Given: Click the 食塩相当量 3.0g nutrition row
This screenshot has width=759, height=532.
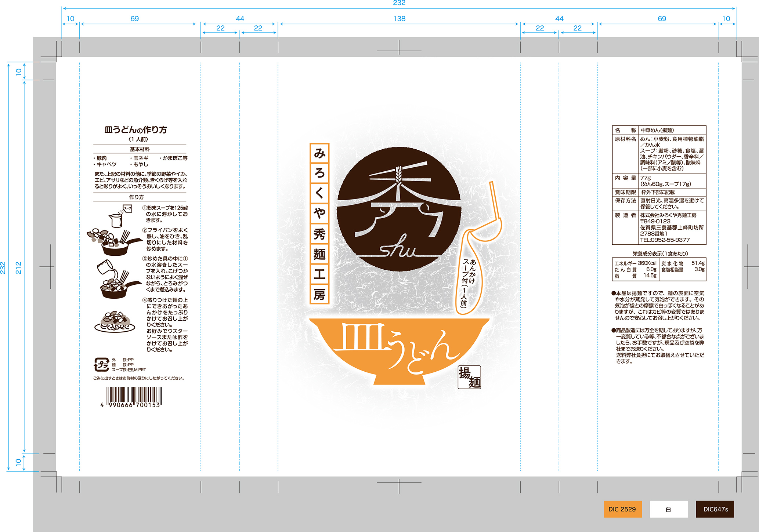Looking at the screenshot, I should 683,269.
